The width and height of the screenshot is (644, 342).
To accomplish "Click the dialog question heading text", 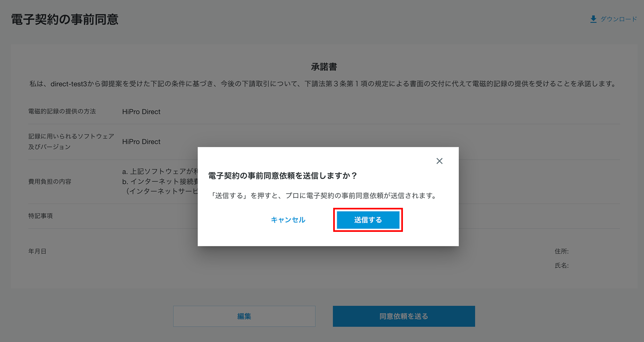I will tap(283, 176).
